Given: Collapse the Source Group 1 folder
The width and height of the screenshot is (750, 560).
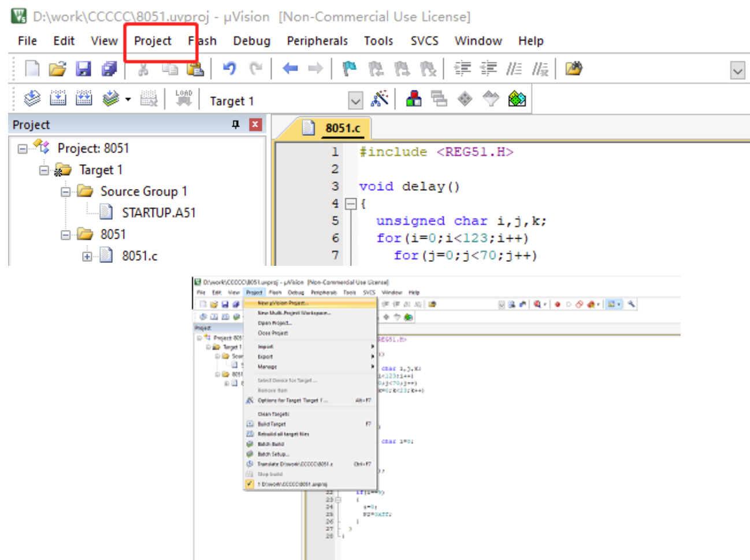Looking at the screenshot, I should click(65, 191).
